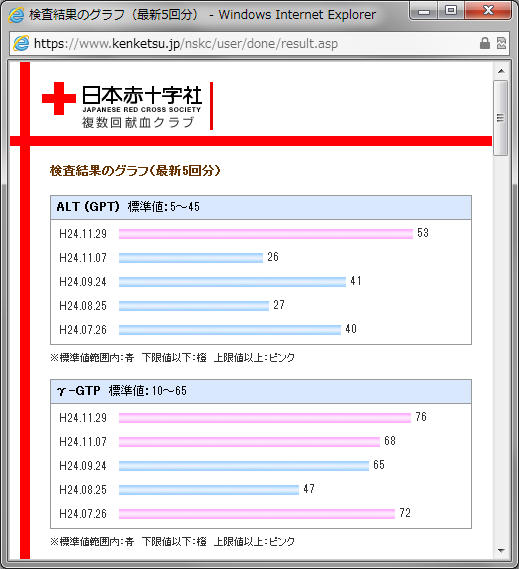Click the blue ALT bar for H24.11.07
This screenshot has width=519, height=569.
coord(191,258)
